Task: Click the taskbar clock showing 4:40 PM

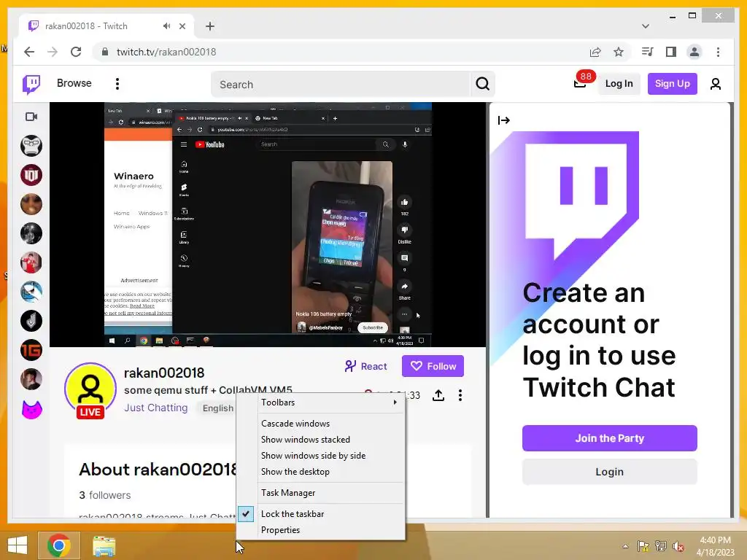Action: coord(715,546)
